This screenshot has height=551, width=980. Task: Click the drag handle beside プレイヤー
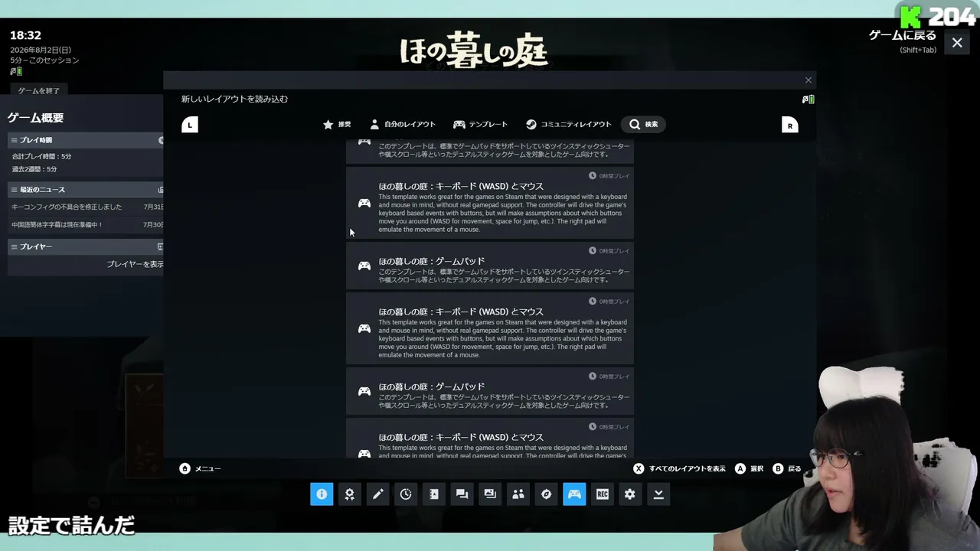pos(15,246)
